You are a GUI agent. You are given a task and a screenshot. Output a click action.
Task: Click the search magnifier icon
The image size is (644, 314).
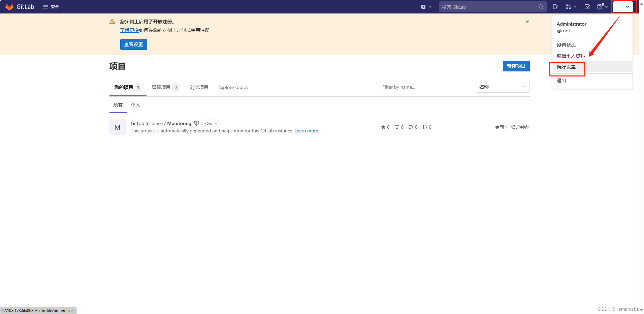pos(541,7)
